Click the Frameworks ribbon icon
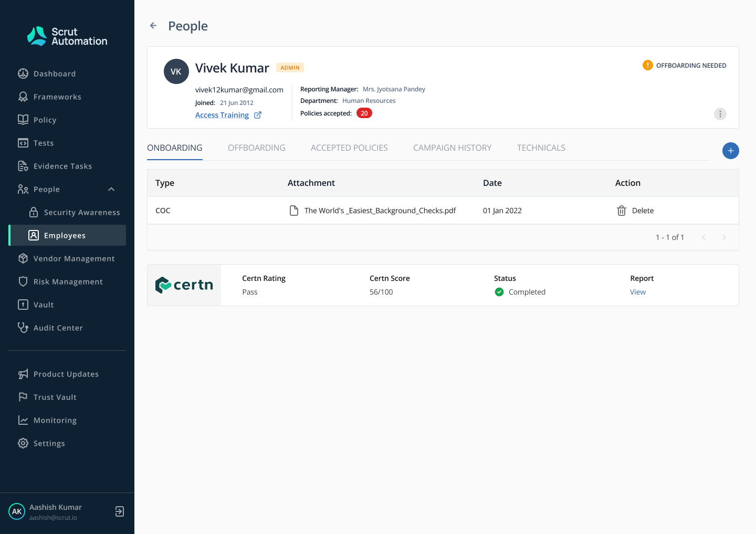 pos(23,97)
